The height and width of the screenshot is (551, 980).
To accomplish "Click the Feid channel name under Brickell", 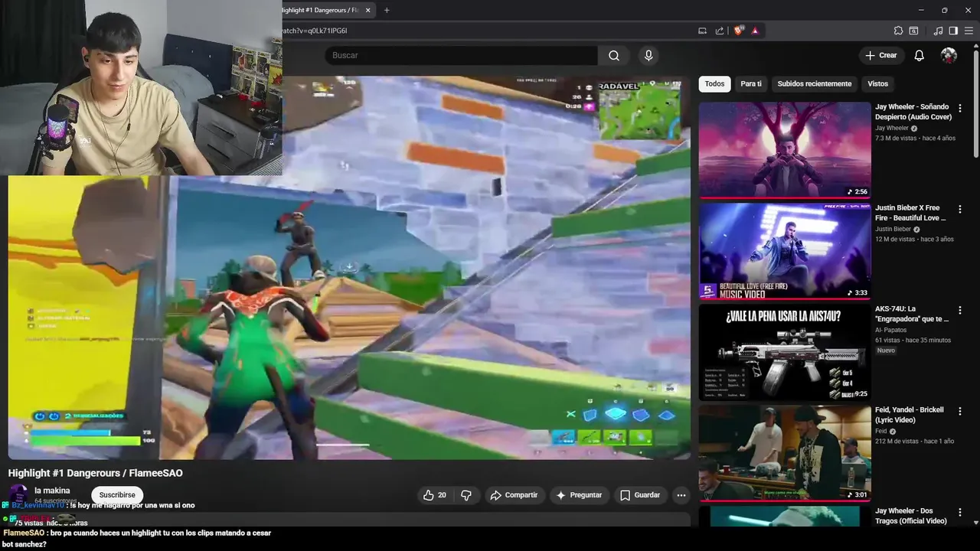I will click(x=881, y=431).
